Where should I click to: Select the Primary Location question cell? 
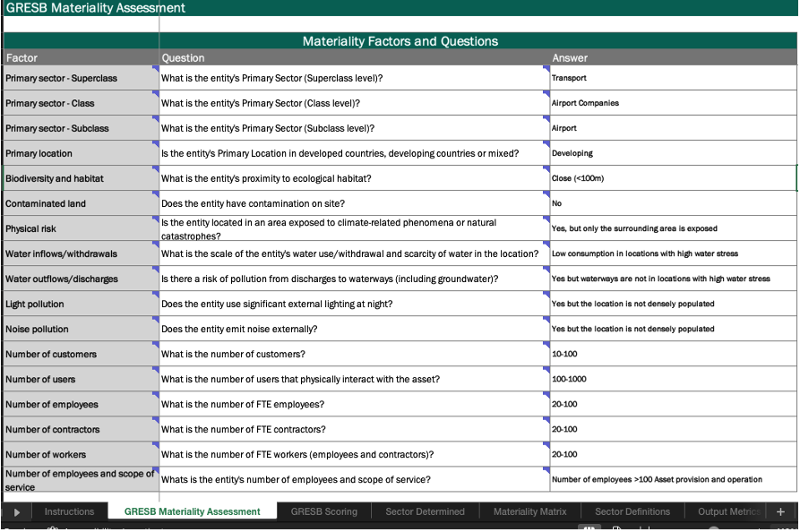[x=355, y=153]
